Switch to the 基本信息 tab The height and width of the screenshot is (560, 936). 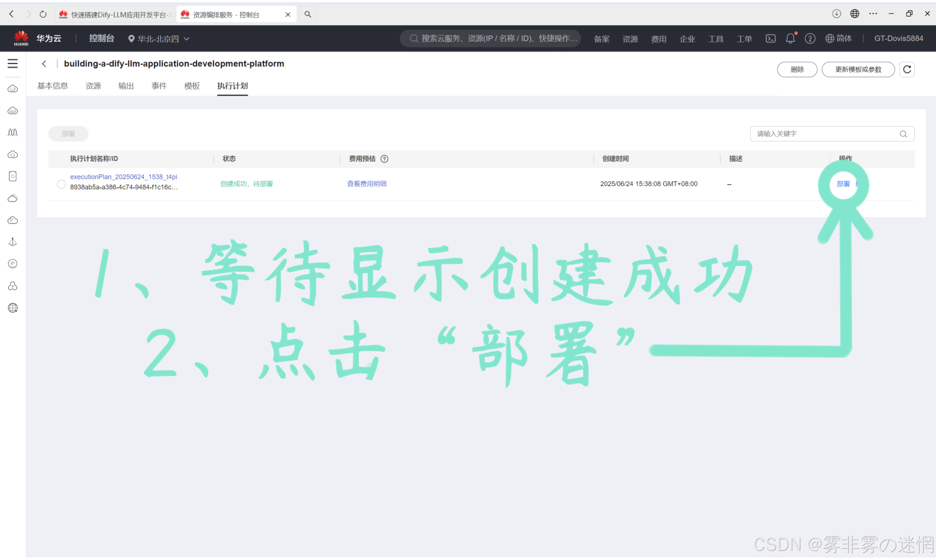click(x=52, y=86)
